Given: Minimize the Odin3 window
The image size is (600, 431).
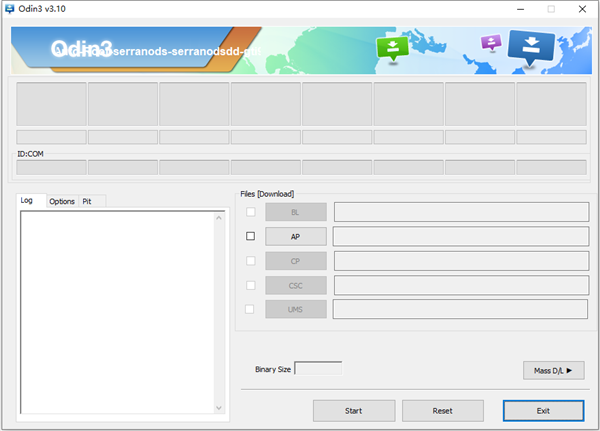Looking at the screenshot, I should tap(520, 9).
